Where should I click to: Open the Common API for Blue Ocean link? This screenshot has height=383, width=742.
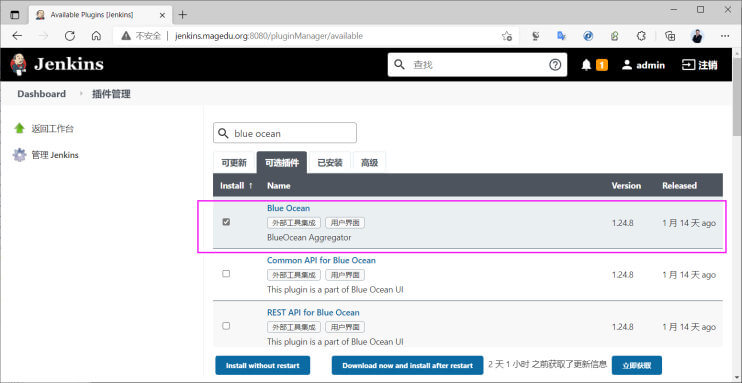point(321,260)
